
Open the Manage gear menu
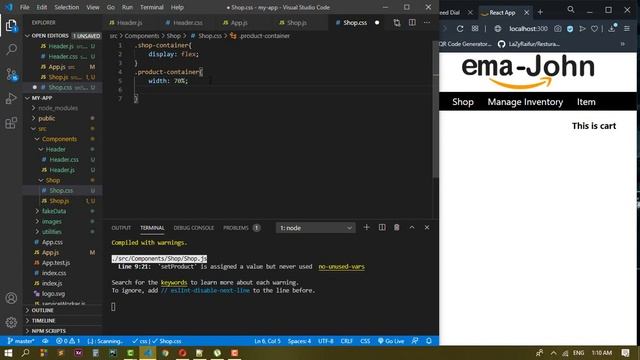coord(11,322)
